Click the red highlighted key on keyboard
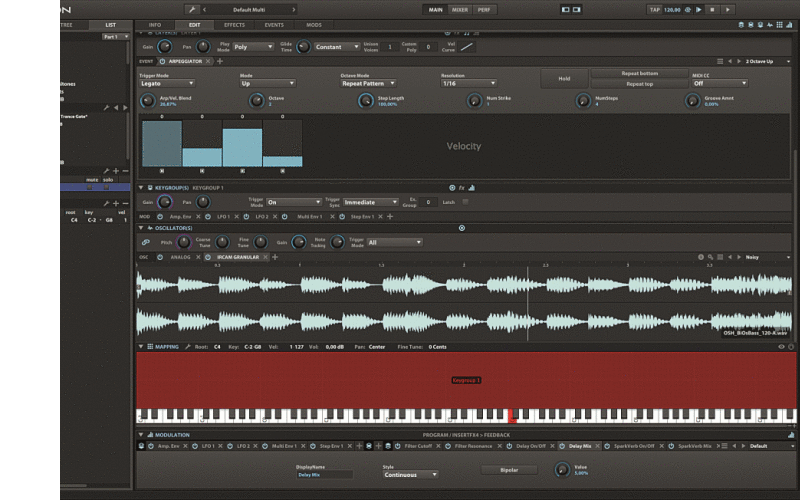800x500 pixels. (x=512, y=417)
